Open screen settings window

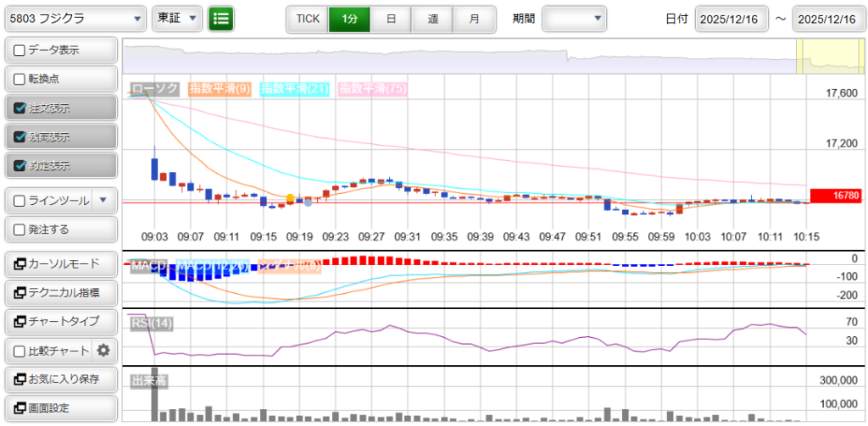60,408
